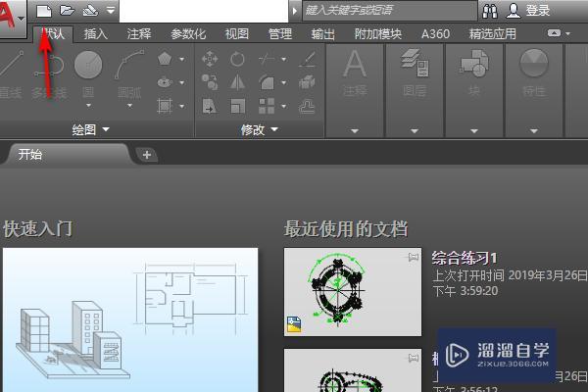Switch to the 附加模块 ribbon tab

(377, 34)
